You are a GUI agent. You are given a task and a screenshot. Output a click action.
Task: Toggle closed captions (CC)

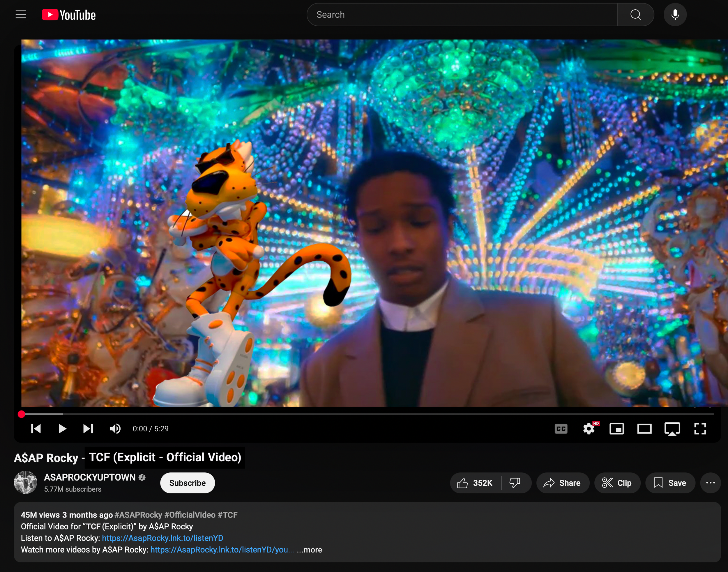(561, 429)
